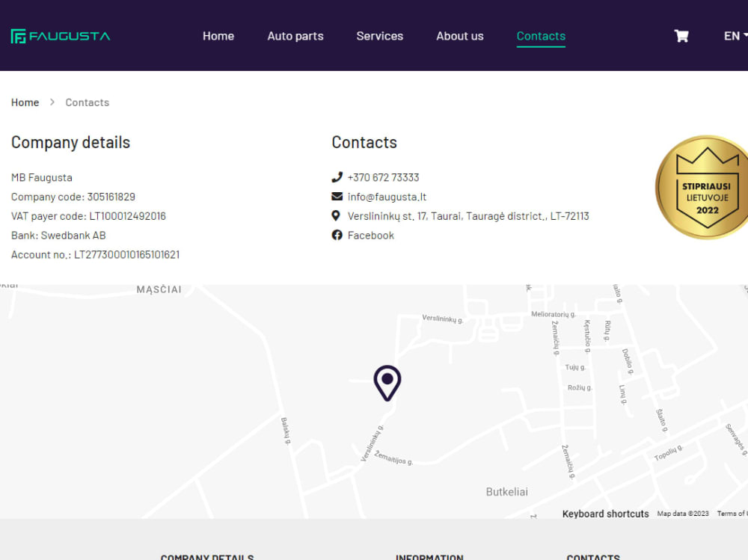
Task: Open the EN language dropdown
Action: 735,36
